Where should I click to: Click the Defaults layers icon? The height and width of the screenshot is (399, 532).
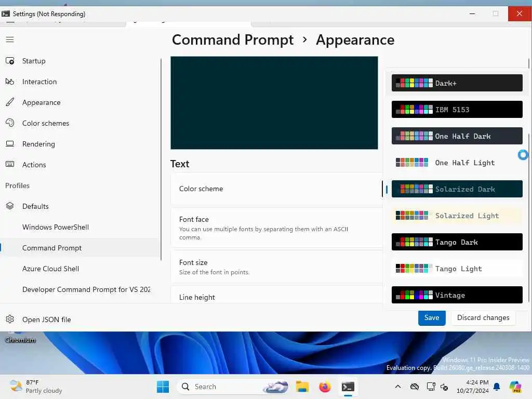(x=10, y=206)
